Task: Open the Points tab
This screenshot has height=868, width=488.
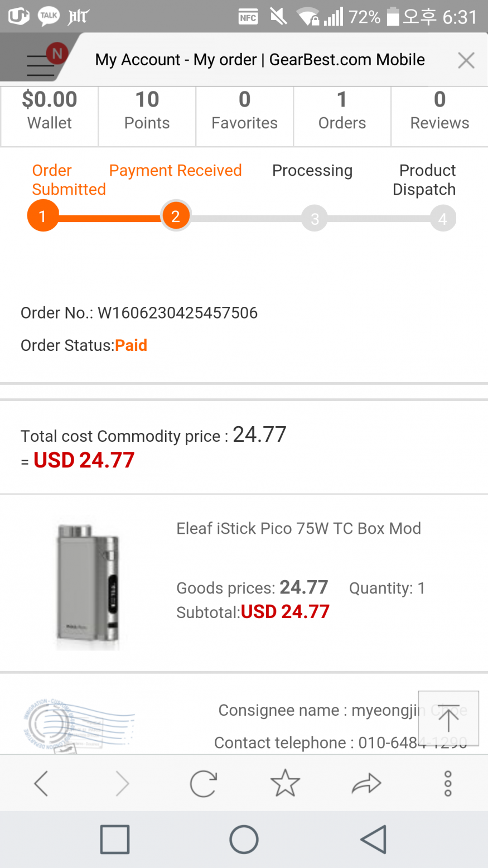Action: [x=147, y=110]
